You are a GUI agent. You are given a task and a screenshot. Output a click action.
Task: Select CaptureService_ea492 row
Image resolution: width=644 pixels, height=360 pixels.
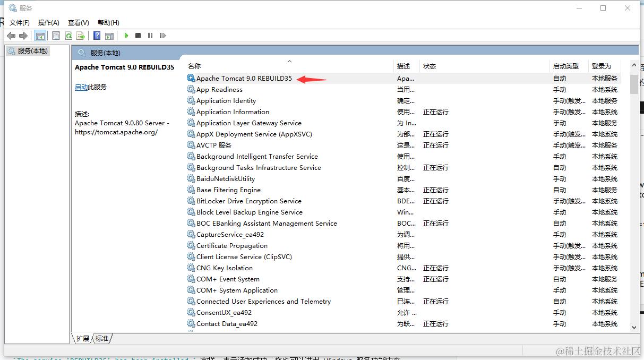pyautogui.click(x=402, y=234)
